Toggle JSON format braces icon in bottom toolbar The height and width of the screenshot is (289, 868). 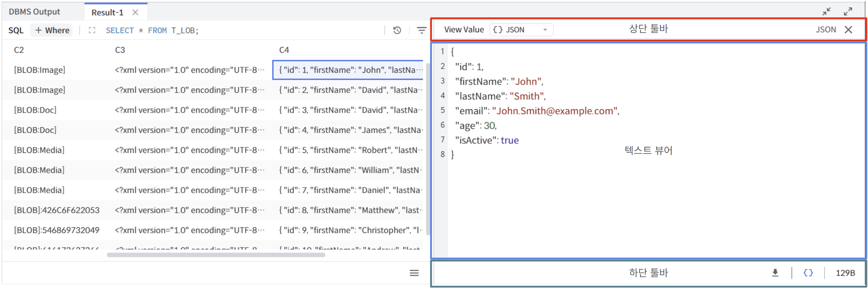[808, 273]
